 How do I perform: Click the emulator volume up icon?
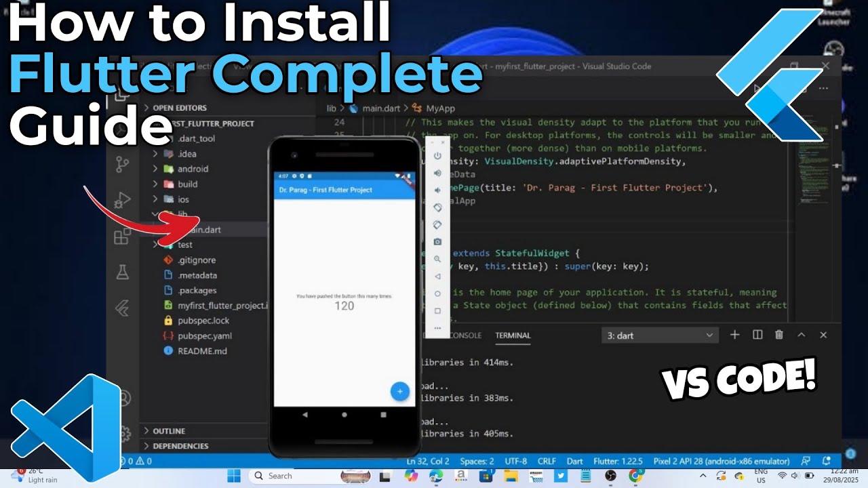coord(437,173)
